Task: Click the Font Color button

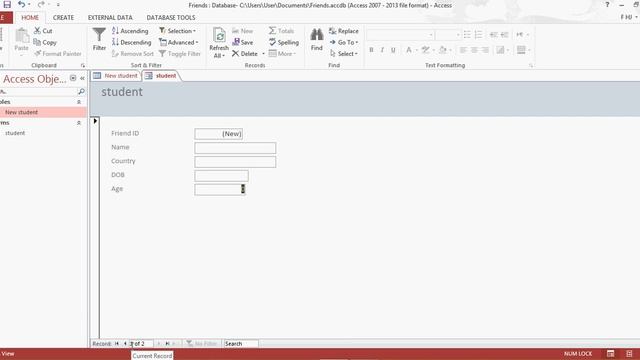Action: tap(409, 50)
